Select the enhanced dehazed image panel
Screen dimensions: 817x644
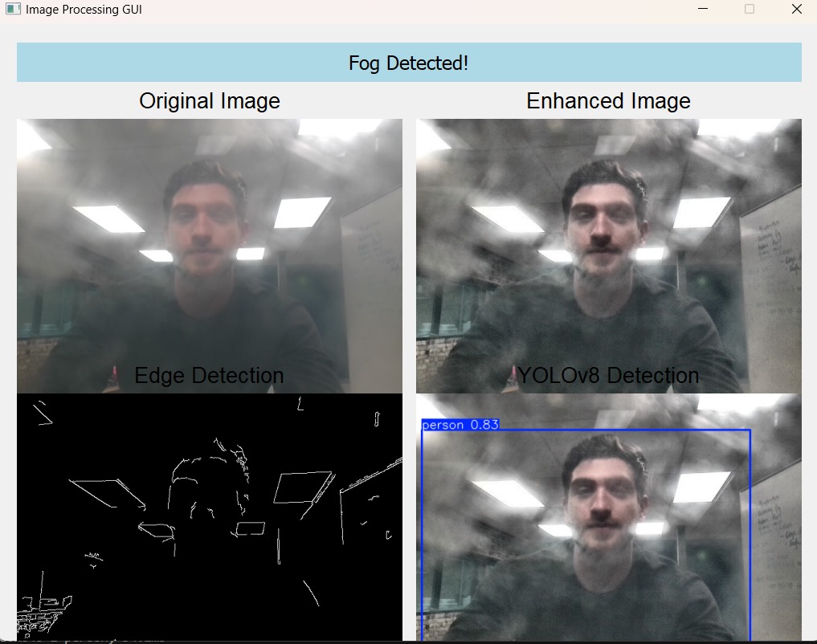[609, 255]
